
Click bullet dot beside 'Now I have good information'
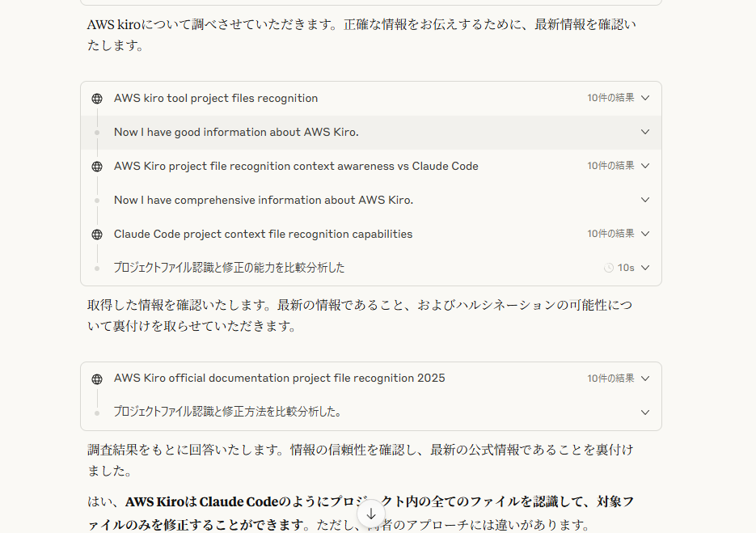(x=97, y=133)
